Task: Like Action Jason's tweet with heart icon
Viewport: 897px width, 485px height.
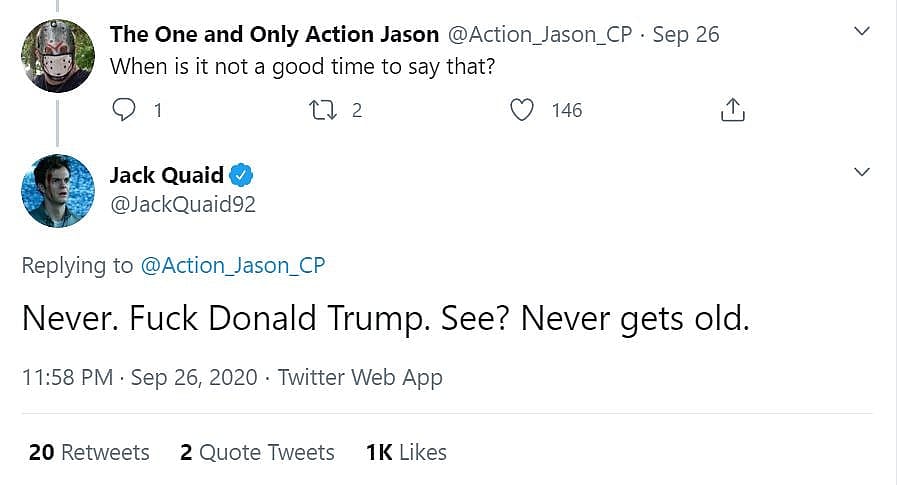Action: click(523, 110)
